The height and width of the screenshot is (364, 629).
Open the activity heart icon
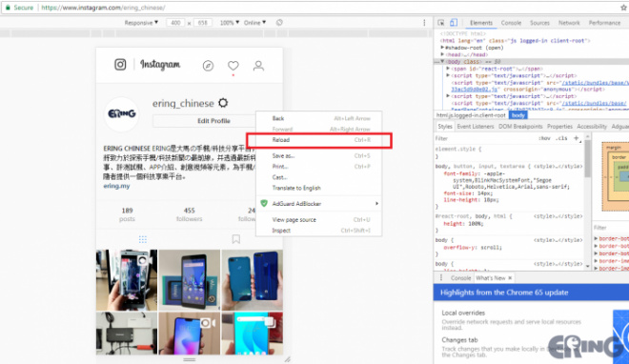tap(233, 66)
